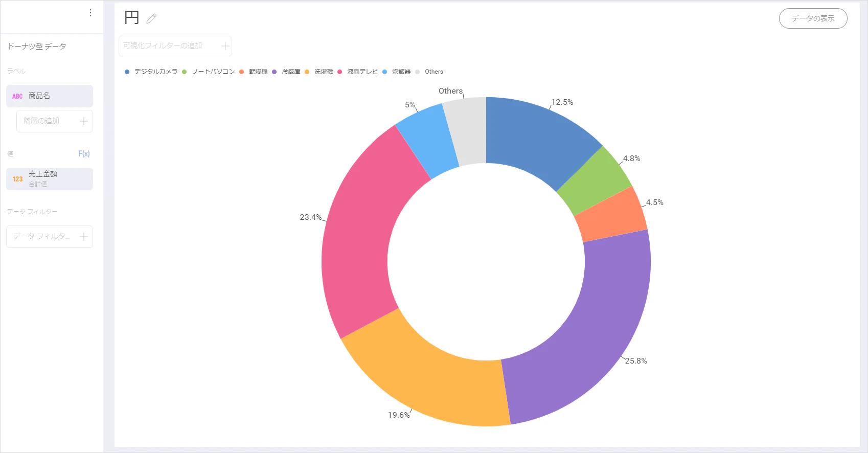
Task: Click the 炊飯器 legend entry
Action: (397, 72)
